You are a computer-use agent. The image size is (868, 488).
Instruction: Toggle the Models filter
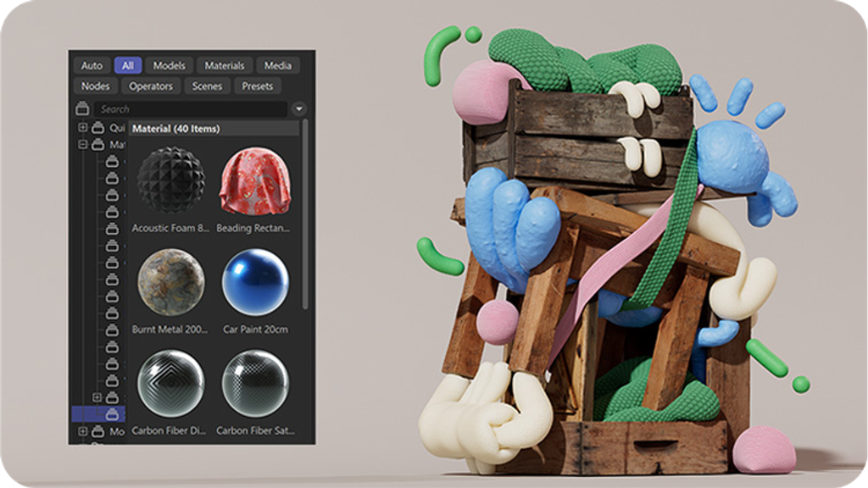(169, 65)
